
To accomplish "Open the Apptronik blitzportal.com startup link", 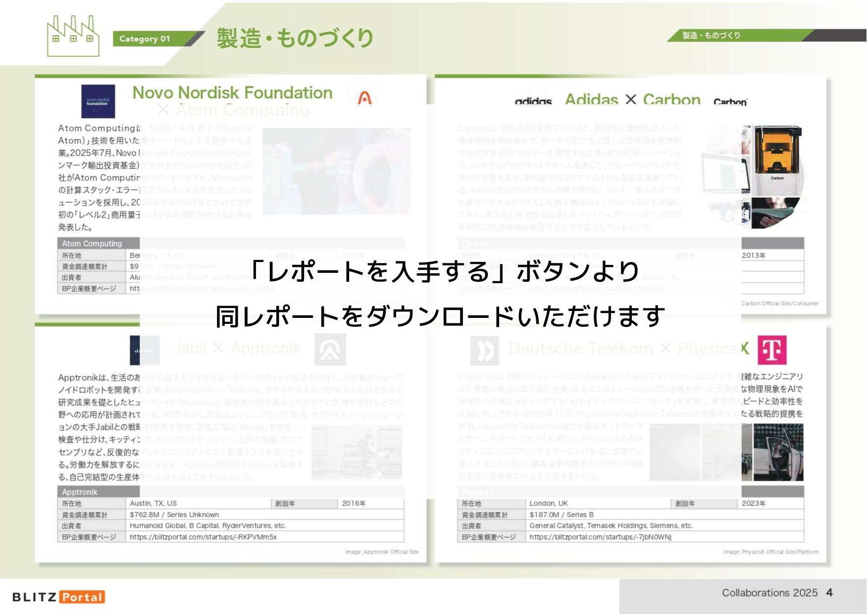I will 203,537.
